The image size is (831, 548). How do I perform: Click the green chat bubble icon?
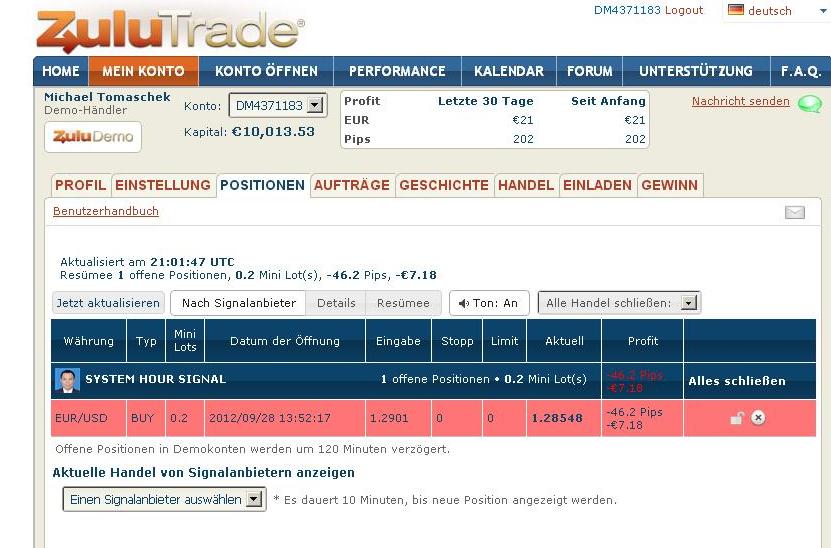click(810, 103)
